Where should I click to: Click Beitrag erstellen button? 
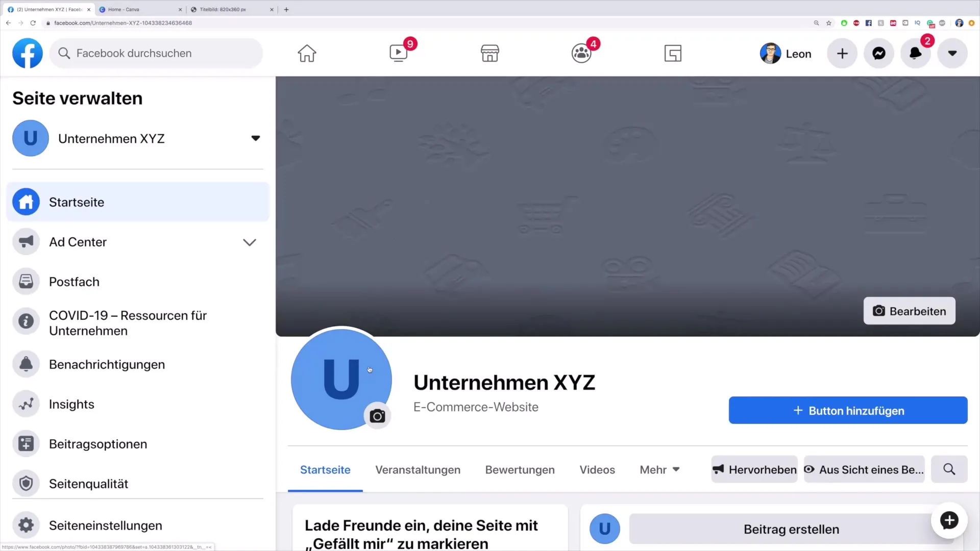pyautogui.click(x=792, y=530)
